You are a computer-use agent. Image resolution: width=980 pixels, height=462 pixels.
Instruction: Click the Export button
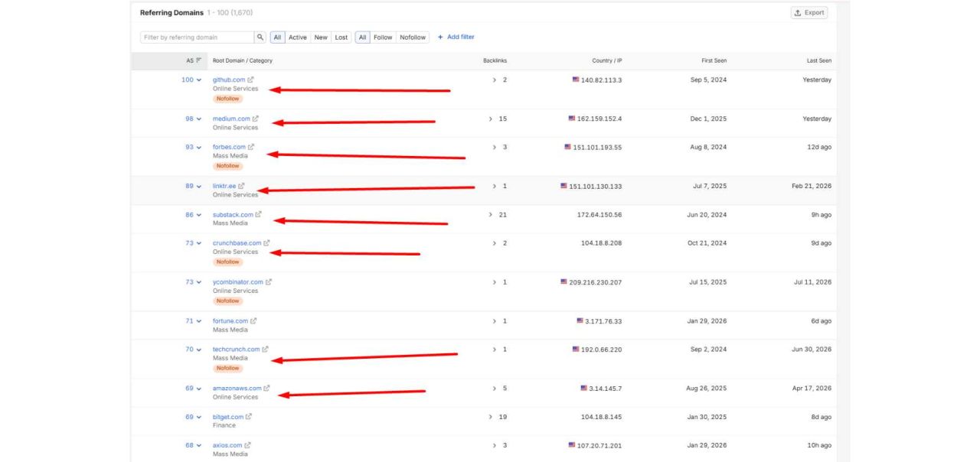point(809,13)
